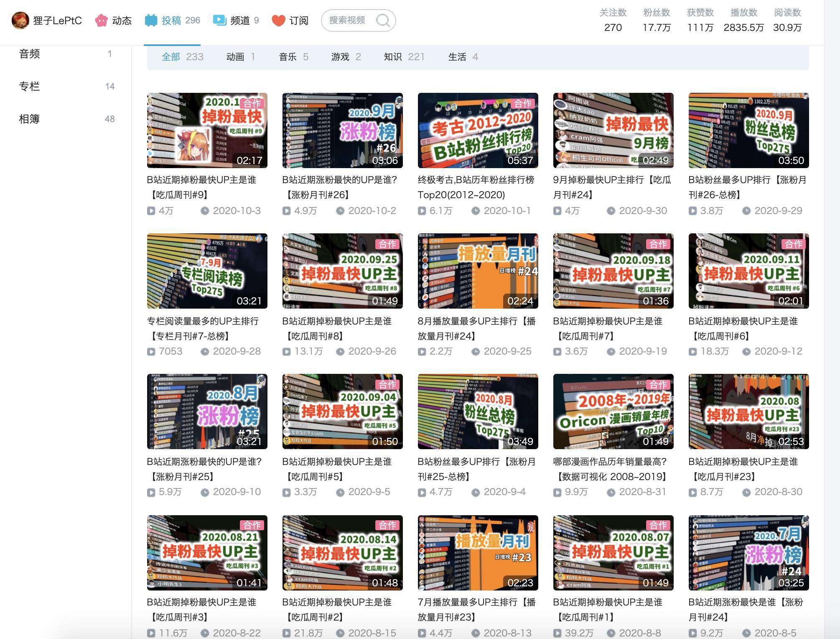The image size is (840, 639).
Task: Select the 知识 221 category filter
Action: click(404, 57)
